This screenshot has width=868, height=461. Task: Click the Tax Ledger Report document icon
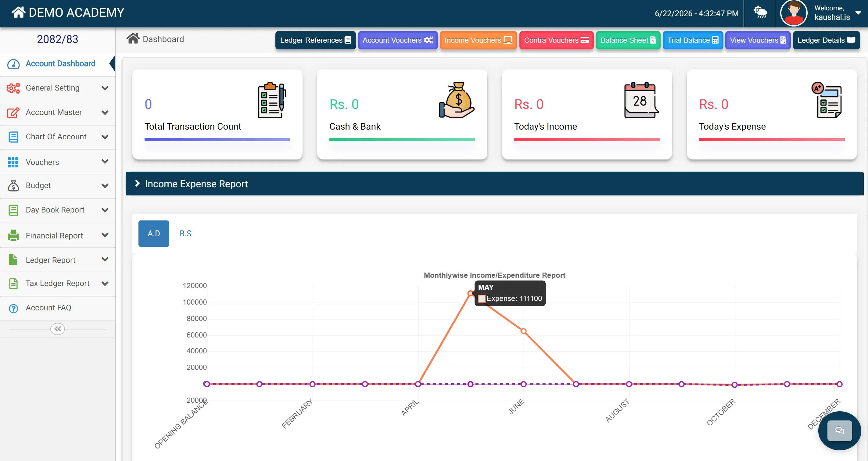pyautogui.click(x=13, y=284)
